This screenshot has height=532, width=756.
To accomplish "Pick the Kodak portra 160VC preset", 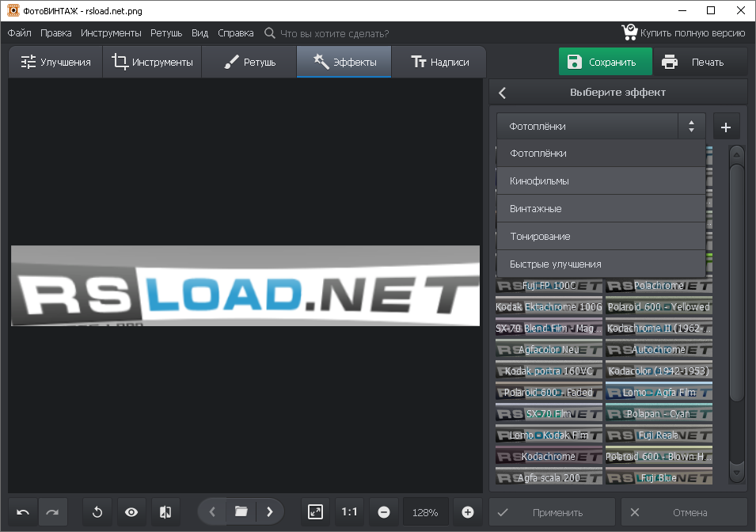I will (x=549, y=371).
